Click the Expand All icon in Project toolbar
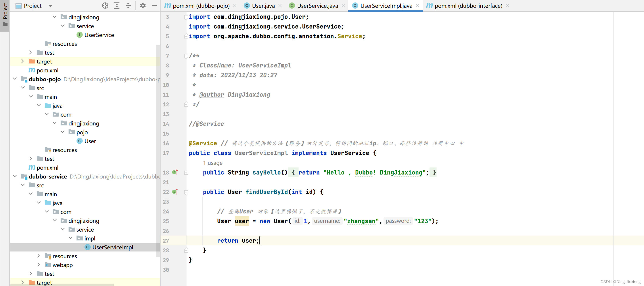The image size is (644, 286). (117, 6)
